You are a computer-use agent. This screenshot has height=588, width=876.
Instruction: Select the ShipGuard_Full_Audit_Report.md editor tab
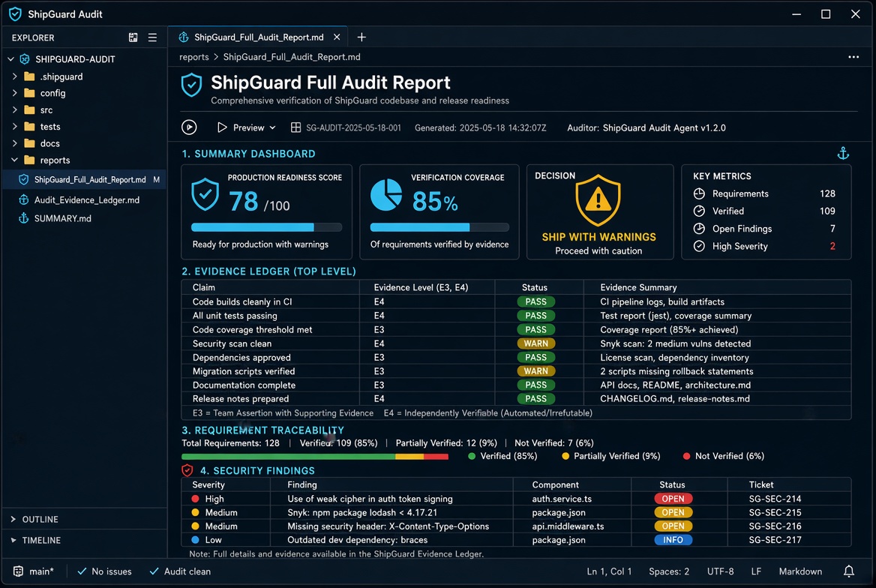258,37
